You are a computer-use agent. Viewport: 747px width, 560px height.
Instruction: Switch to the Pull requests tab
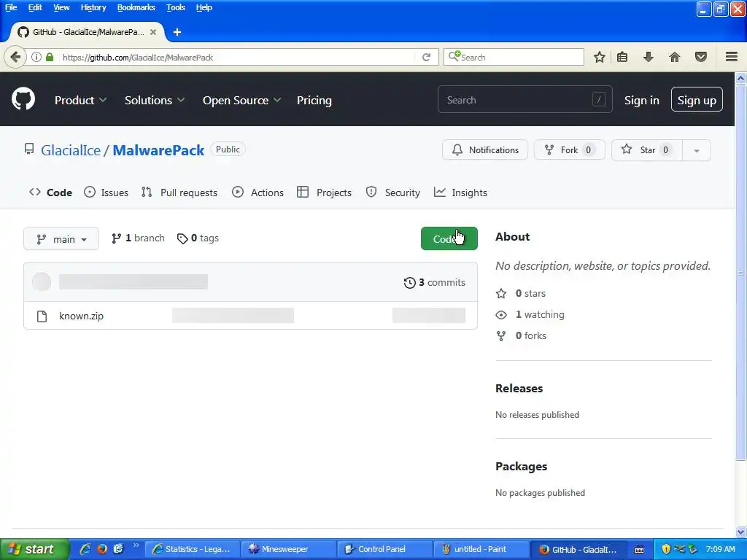[x=179, y=192]
